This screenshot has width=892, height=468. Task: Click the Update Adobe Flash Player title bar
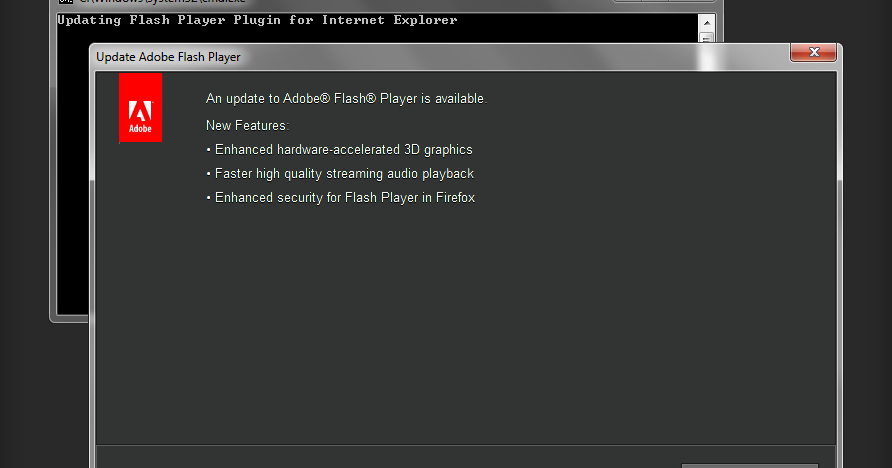tap(438, 57)
